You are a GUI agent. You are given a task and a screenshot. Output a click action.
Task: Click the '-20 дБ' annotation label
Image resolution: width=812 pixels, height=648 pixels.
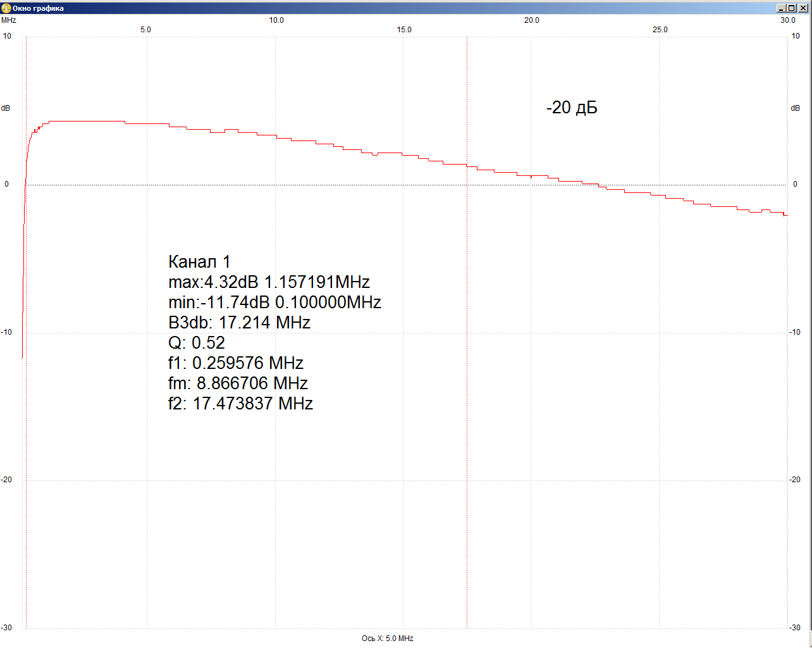572,108
